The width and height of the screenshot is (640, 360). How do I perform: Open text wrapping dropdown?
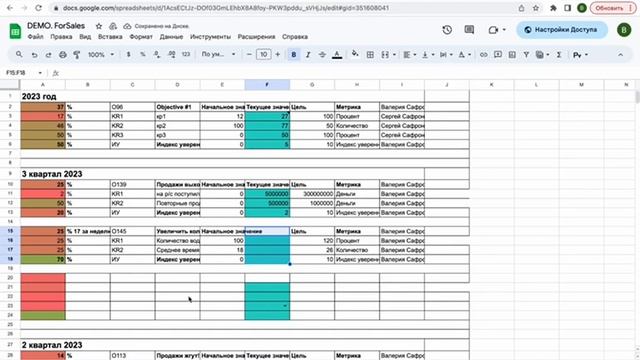click(x=446, y=55)
